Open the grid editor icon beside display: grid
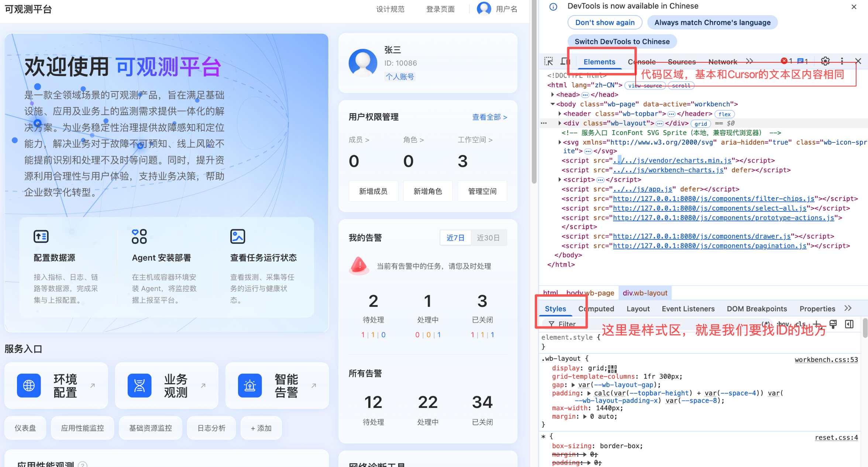The height and width of the screenshot is (467, 868). [x=612, y=369]
